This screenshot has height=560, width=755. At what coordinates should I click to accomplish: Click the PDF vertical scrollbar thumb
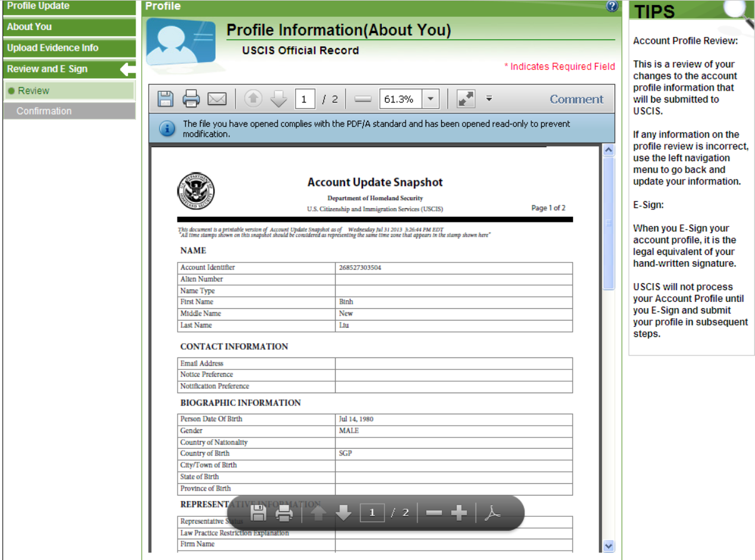coord(609,223)
